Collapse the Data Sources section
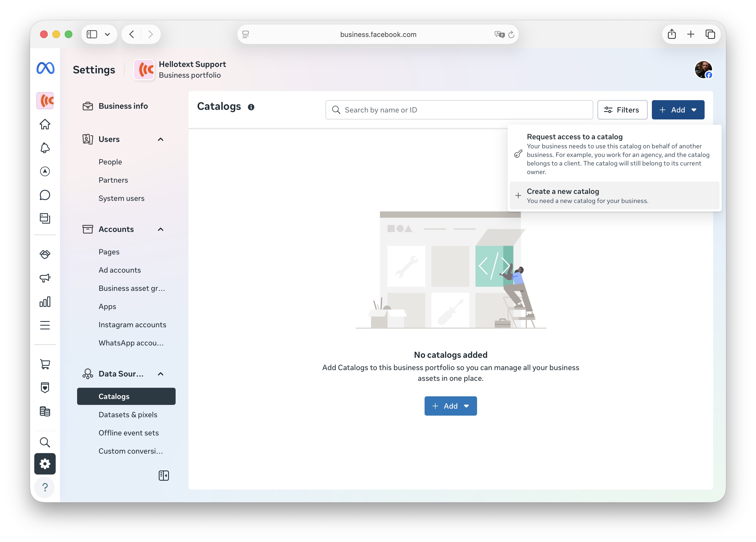This screenshot has height=542, width=756. 161,374
